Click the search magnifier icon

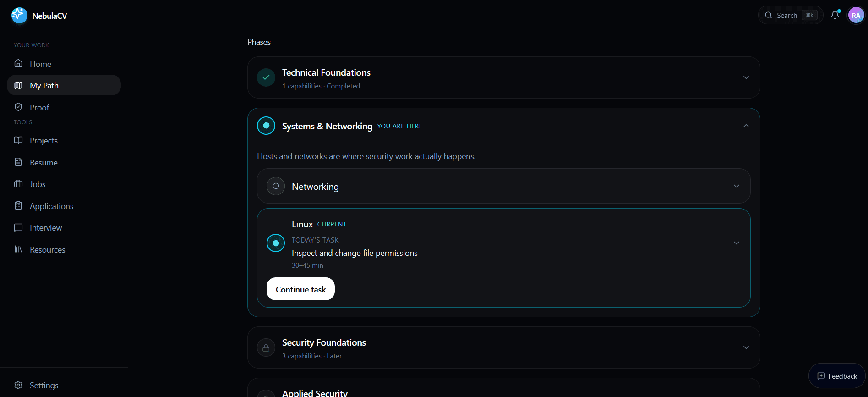(x=769, y=15)
